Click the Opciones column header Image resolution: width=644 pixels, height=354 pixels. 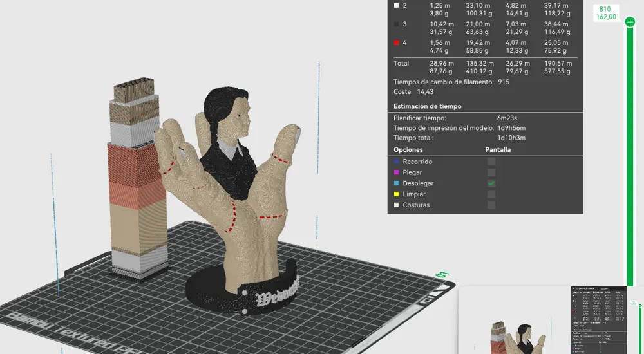pyautogui.click(x=408, y=150)
